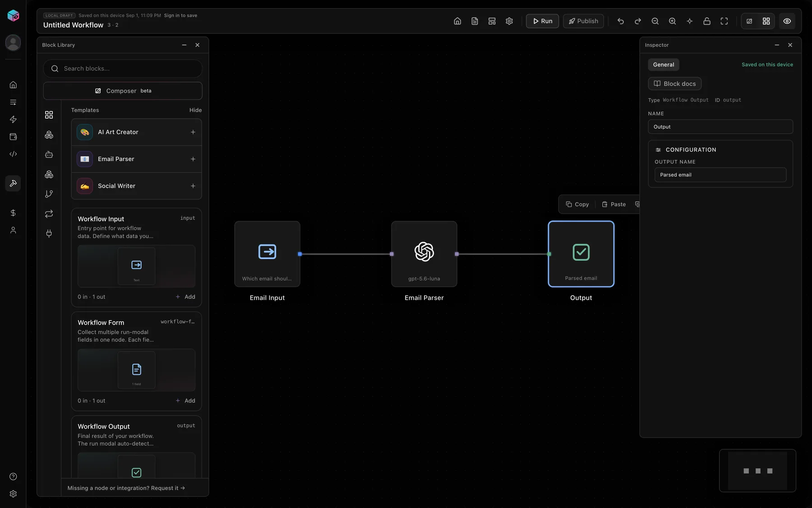Add the Social Writer template
Viewport: 812px width, 508px height.
coord(193,186)
